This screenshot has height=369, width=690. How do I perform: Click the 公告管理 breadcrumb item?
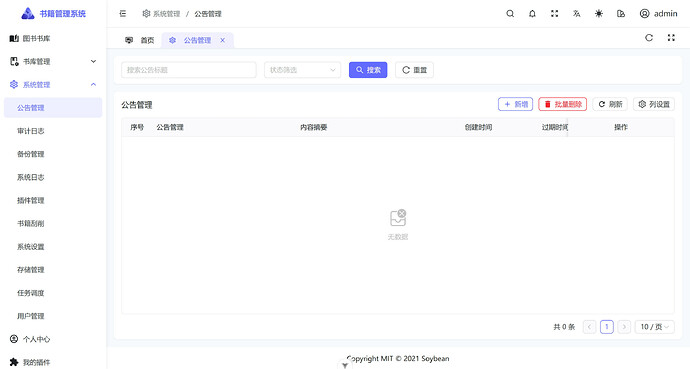(x=208, y=14)
